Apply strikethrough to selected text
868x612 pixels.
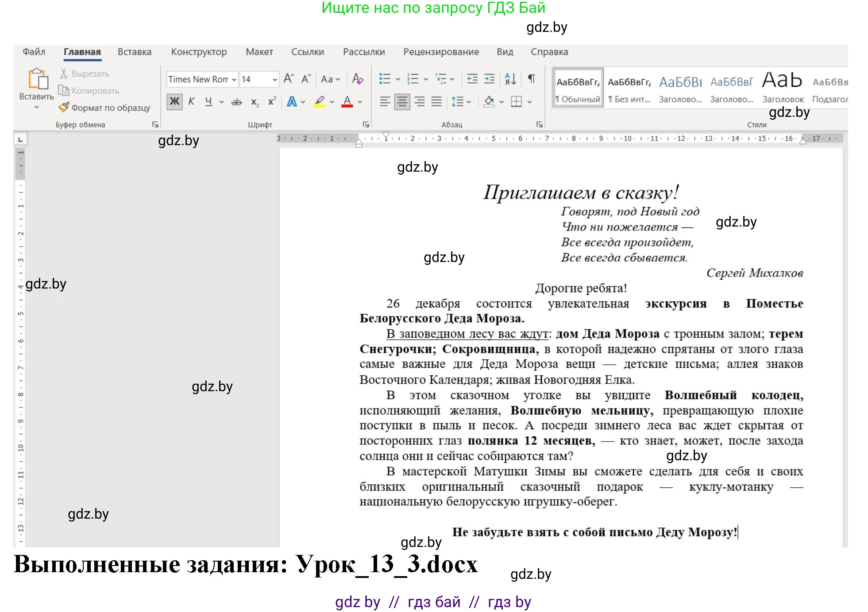pyautogui.click(x=236, y=101)
